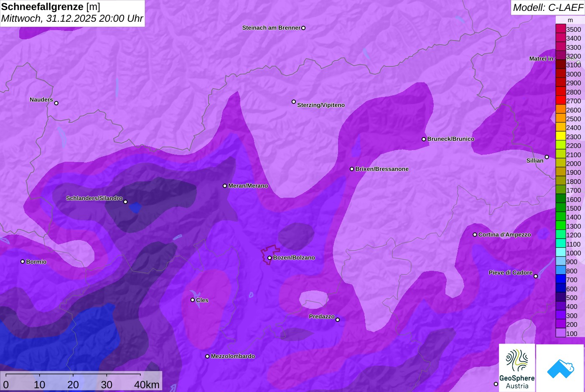Select the Steinach am Brenner marker dot
This screenshot has width=585, height=392.
(x=303, y=28)
